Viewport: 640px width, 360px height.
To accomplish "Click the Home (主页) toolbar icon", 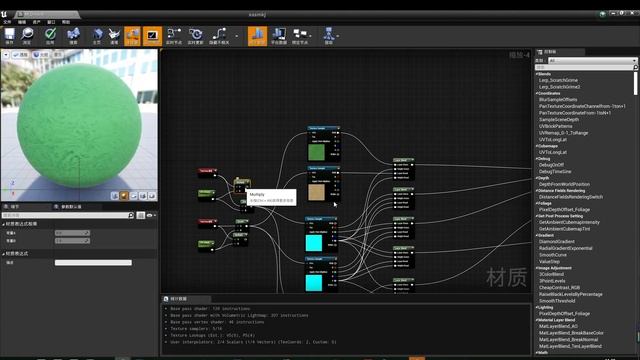I will pyautogui.click(x=97, y=36).
